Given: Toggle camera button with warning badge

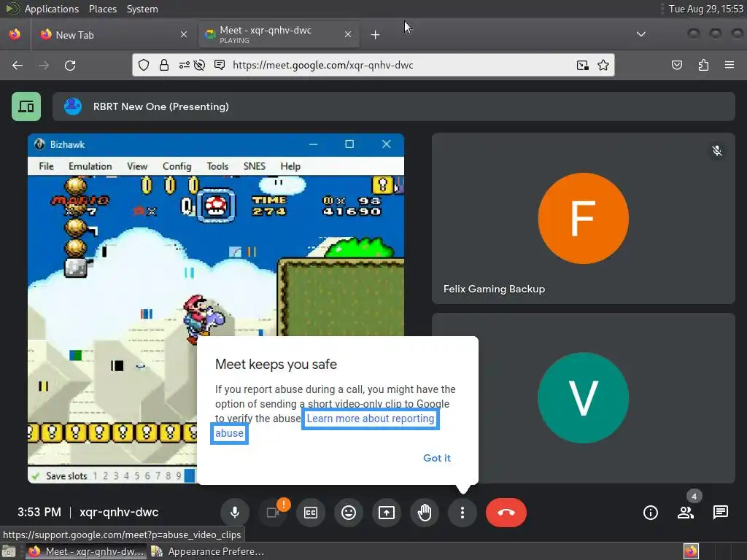Looking at the screenshot, I should 273,513.
